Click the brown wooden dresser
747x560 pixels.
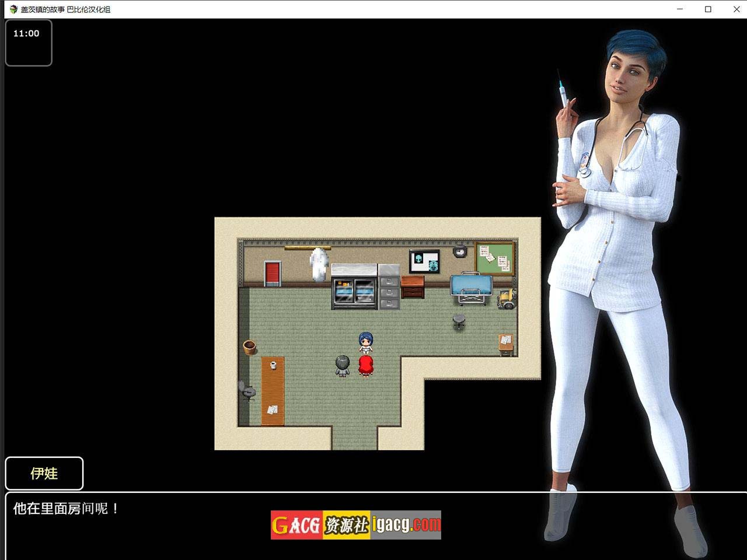point(413,286)
